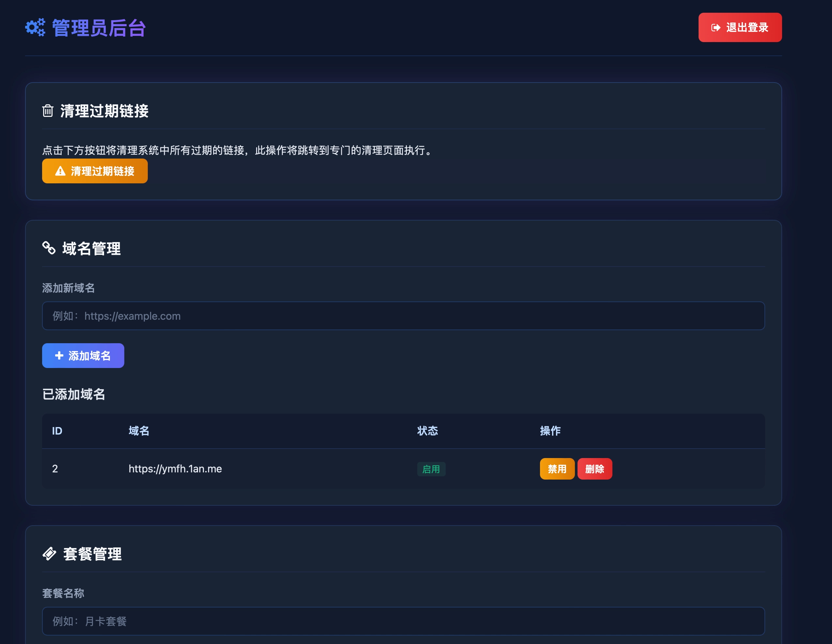
Task: Click the trash can icon heading
Action: click(x=48, y=111)
